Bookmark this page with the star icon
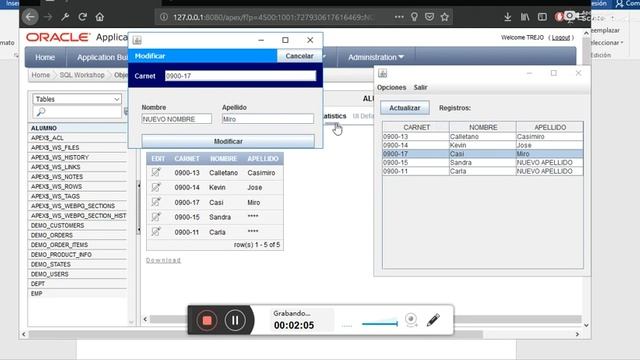Viewport: 640px width, 360px height. tap(444, 17)
